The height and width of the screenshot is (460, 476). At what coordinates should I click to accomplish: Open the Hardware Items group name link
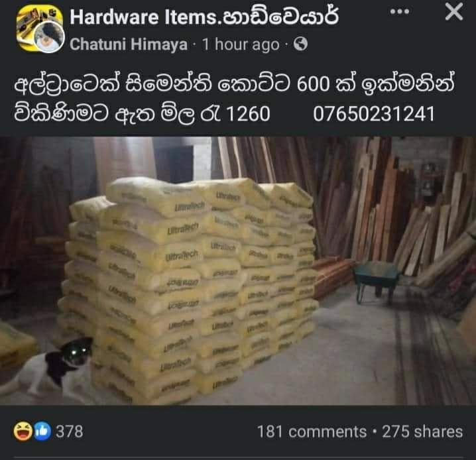click(x=204, y=17)
